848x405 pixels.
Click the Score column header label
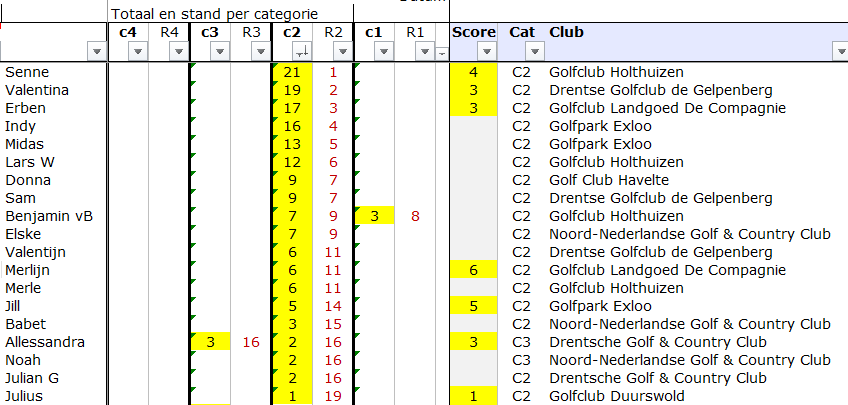pos(474,32)
